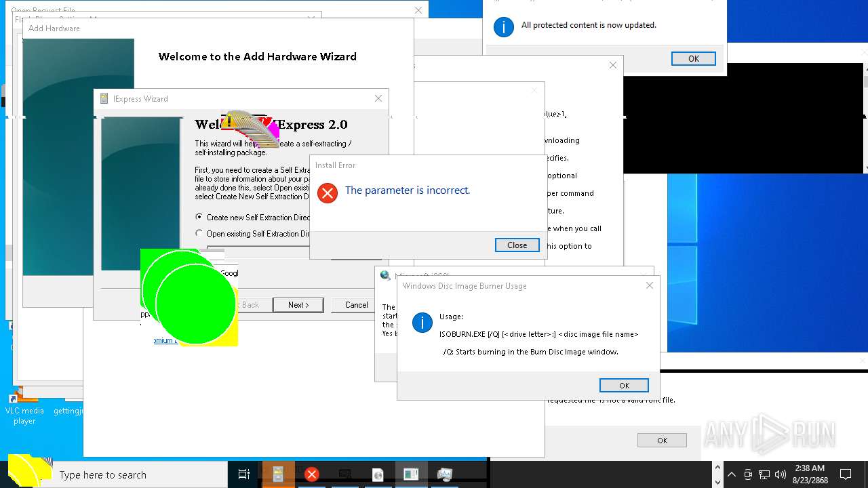The width and height of the screenshot is (868, 488).
Task: Open the Action Center notifications icon
Action: [x=846, y=474]
